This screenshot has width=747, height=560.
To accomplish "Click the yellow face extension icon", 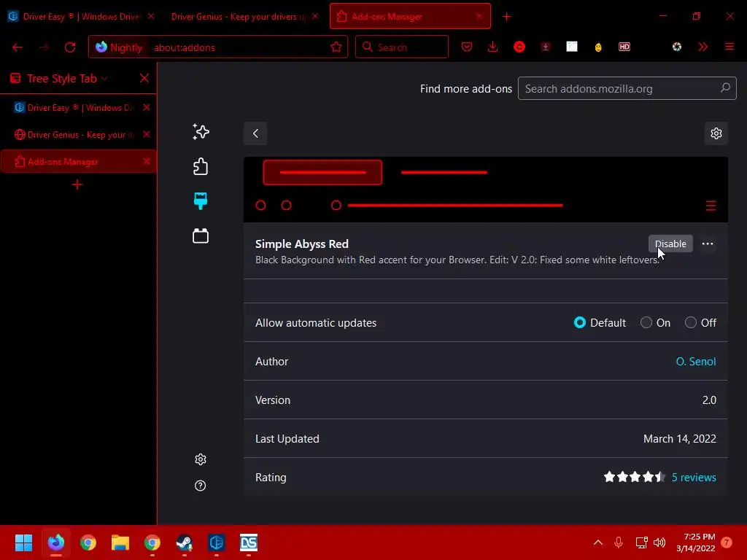I will (x=598, y=47).
